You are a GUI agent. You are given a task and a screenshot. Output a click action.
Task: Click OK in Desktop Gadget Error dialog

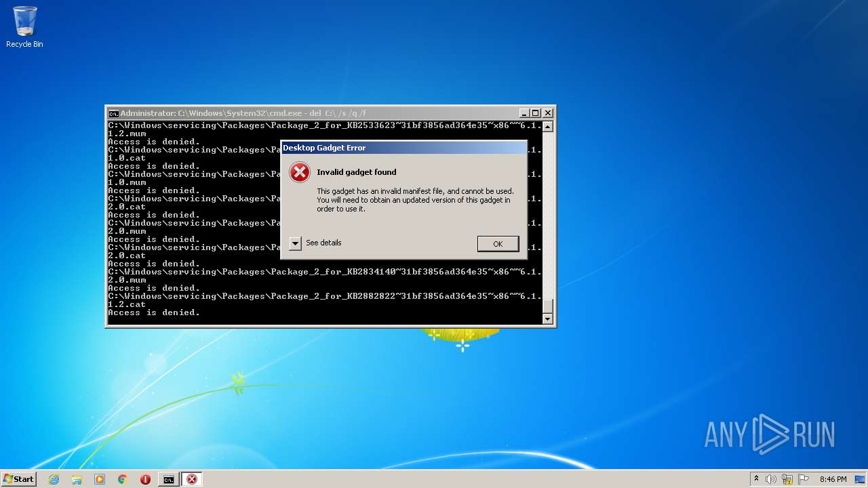[x=498, y=244]
